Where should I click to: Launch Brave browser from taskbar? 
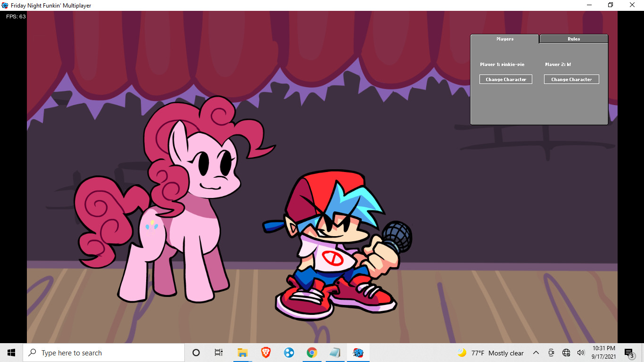[266, 353]
